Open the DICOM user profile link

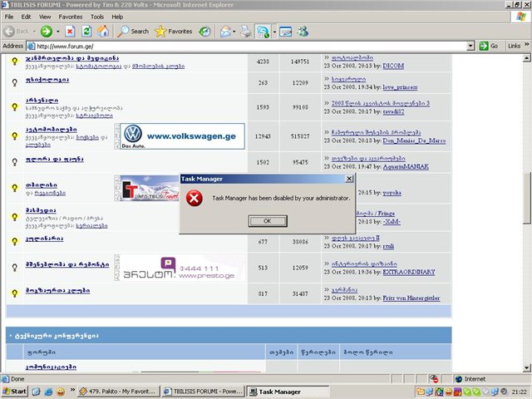393,66
